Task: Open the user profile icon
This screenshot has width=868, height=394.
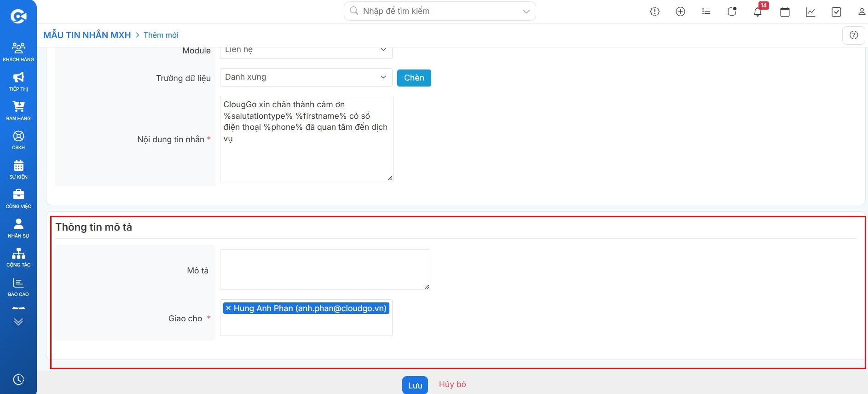Action: pyautogui.click(x=862, y=12)
